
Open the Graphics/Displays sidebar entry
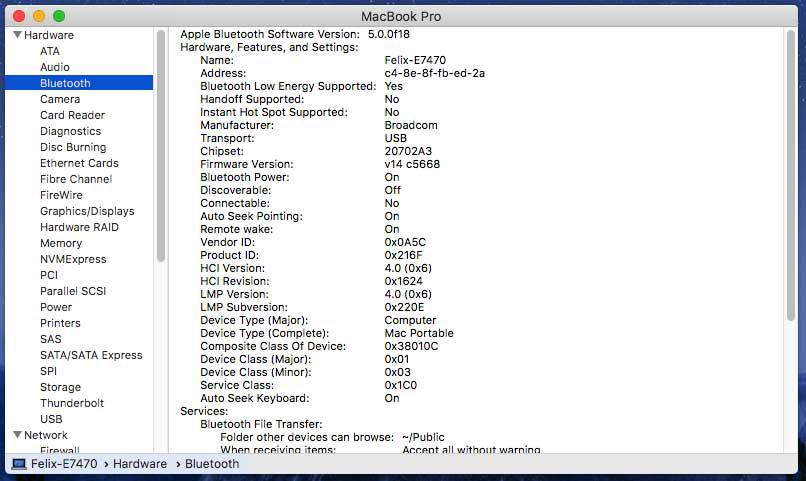(x=86, y=211)
